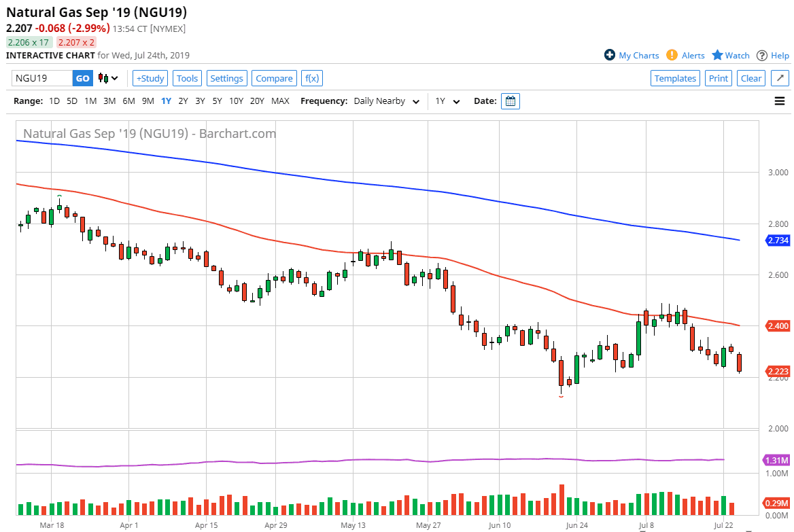This screenshot has width=794, height=532.
Task: Open the Settings menu
Action: click(x=226, y=78)
